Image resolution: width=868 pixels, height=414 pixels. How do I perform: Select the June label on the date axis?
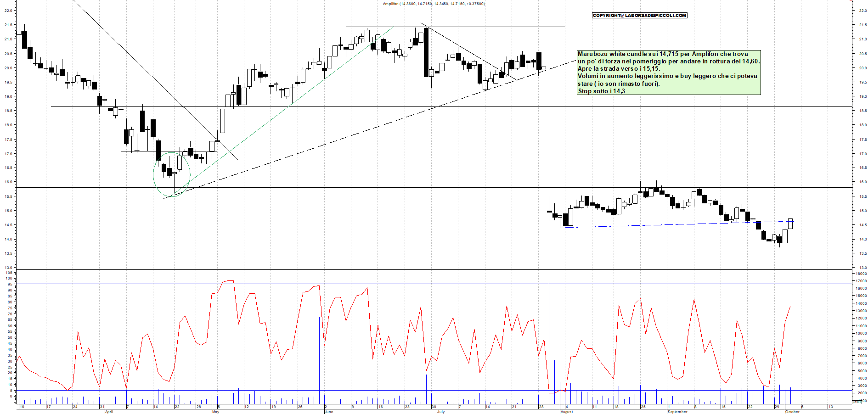[328, 412]
